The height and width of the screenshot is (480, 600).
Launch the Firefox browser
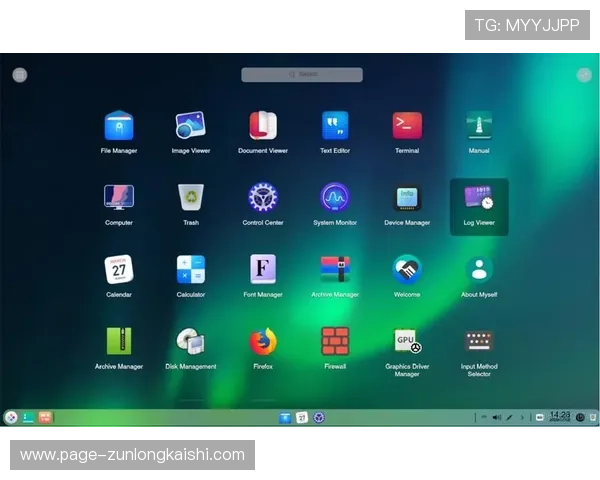(263, 342)
